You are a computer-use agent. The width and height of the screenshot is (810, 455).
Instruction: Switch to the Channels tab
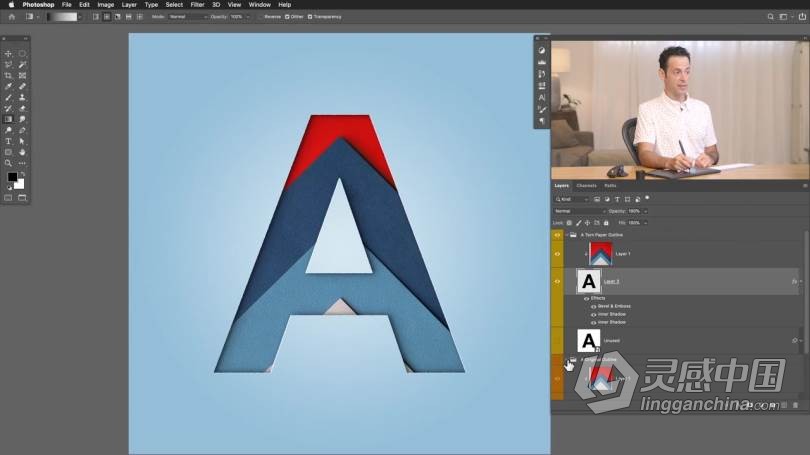click(586, 185)
